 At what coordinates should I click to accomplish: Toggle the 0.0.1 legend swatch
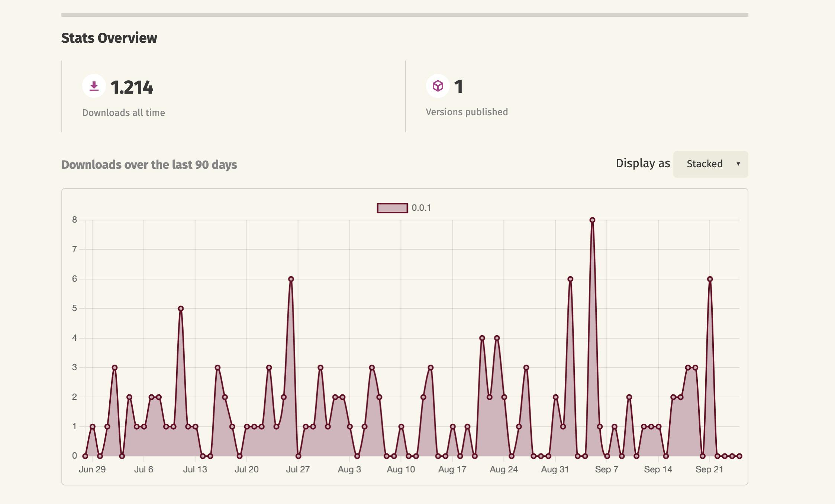(x=392, y=208)
